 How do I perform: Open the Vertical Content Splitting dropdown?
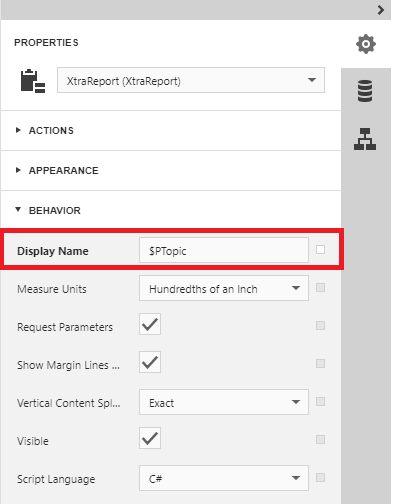click(x=224, y=402)
